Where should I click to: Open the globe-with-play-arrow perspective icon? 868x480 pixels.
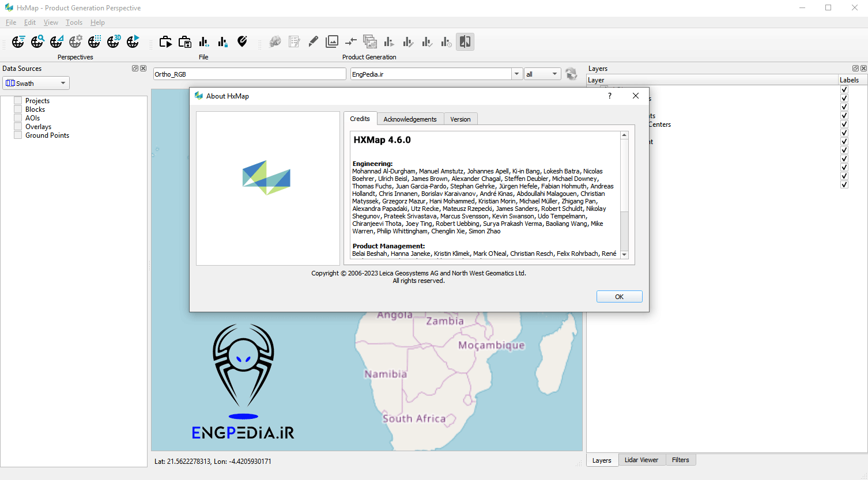(133, 41)
